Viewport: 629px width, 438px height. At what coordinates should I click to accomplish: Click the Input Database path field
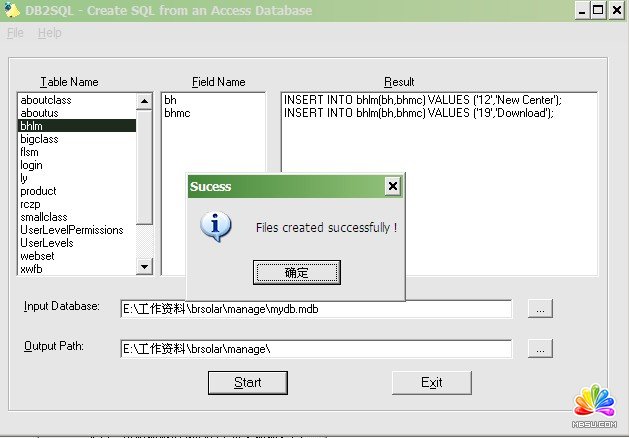pyautogui.click(x=315, y=309)
